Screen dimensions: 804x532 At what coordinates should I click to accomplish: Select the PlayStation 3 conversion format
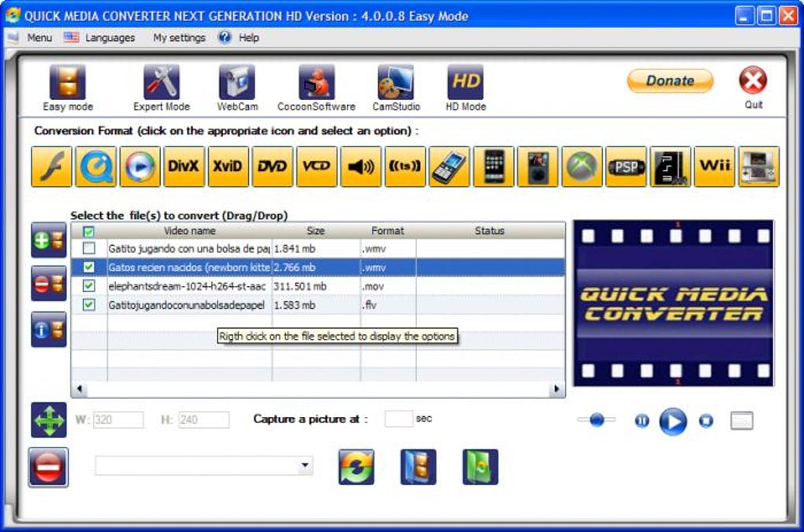[x=670, y=166]
